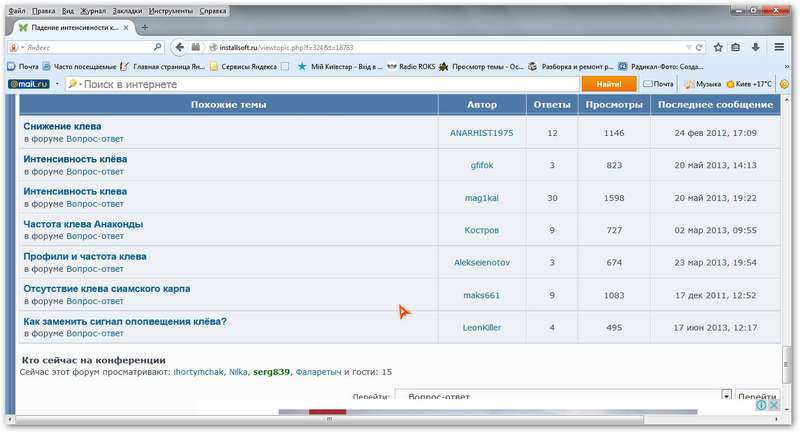Open Как заменить сигнал оповещения клёва?
The image size is (800, 433).
pyautogui.click(x=125, y=321)
